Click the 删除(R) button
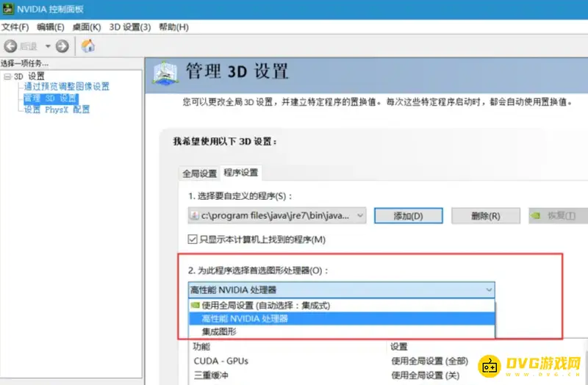588x385 pixels. coord(485,215)
